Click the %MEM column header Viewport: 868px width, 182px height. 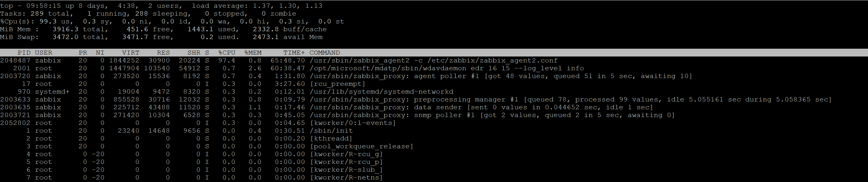pyautogui.click(x=253, y=53)
